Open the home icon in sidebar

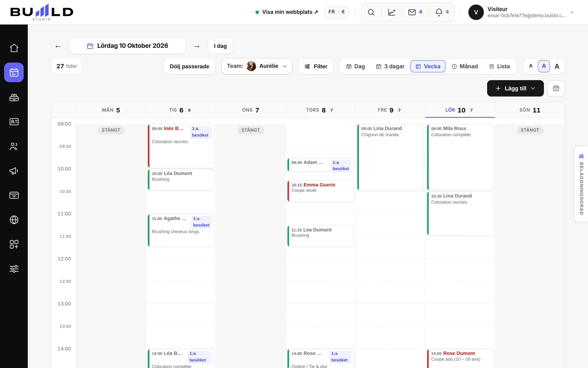14,48
